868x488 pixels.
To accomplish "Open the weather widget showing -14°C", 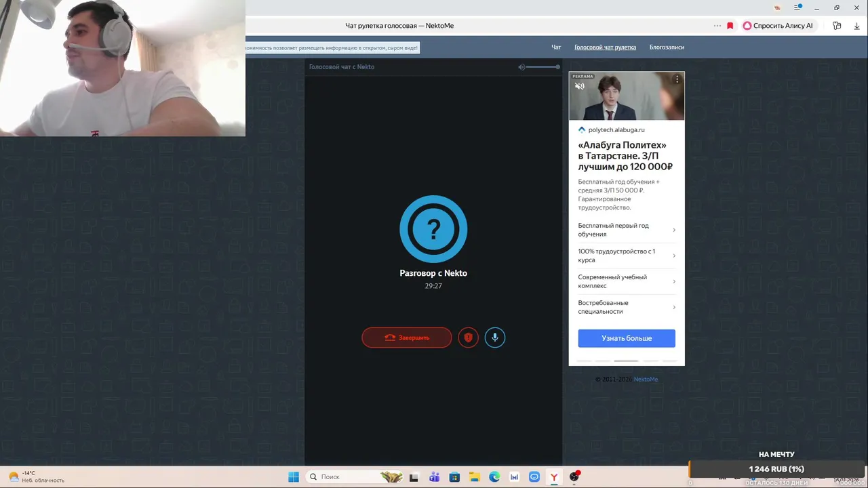I will point(37,476).
